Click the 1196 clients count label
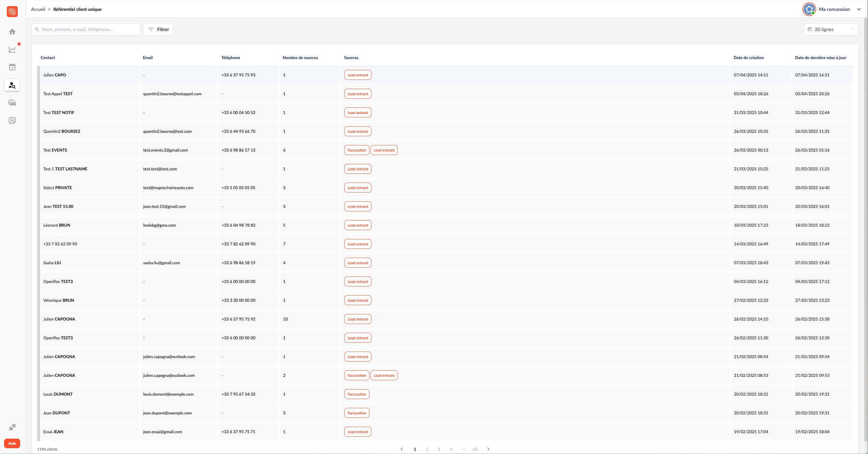Image resolution: width=868 pixels, height=454 pixels. 47,449
